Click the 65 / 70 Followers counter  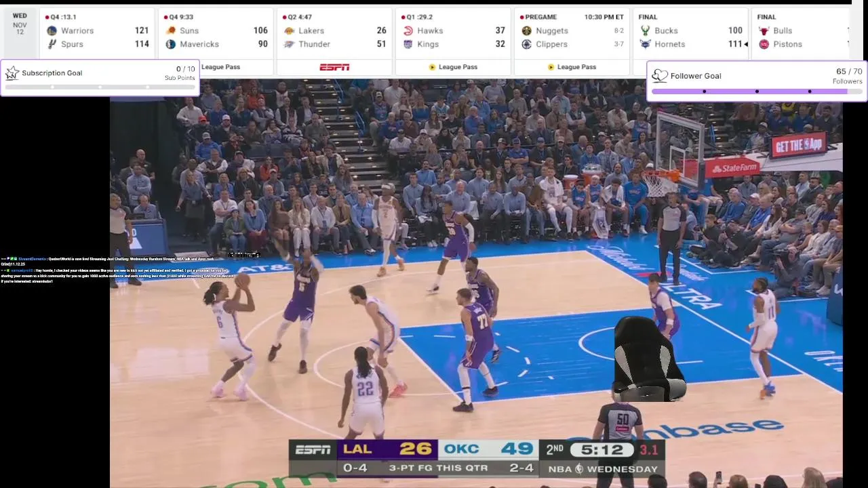coord(848,76)
